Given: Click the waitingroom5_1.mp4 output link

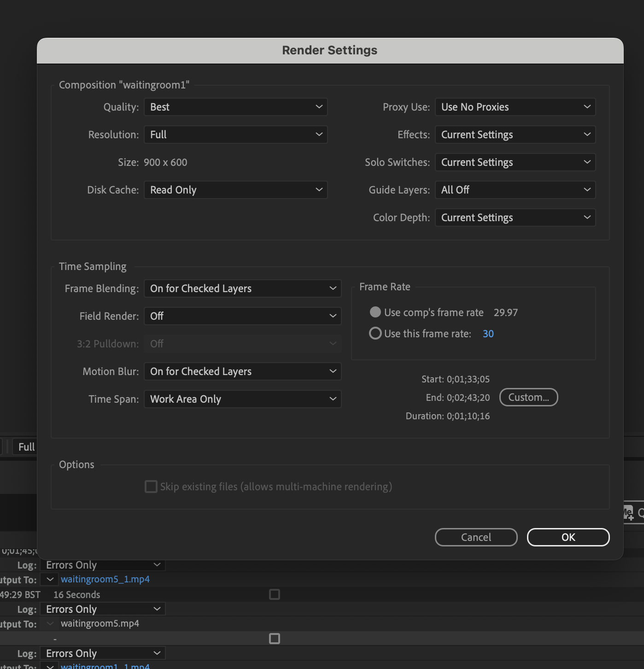Looking at the screenshot, I should click(x=105, y=579).
